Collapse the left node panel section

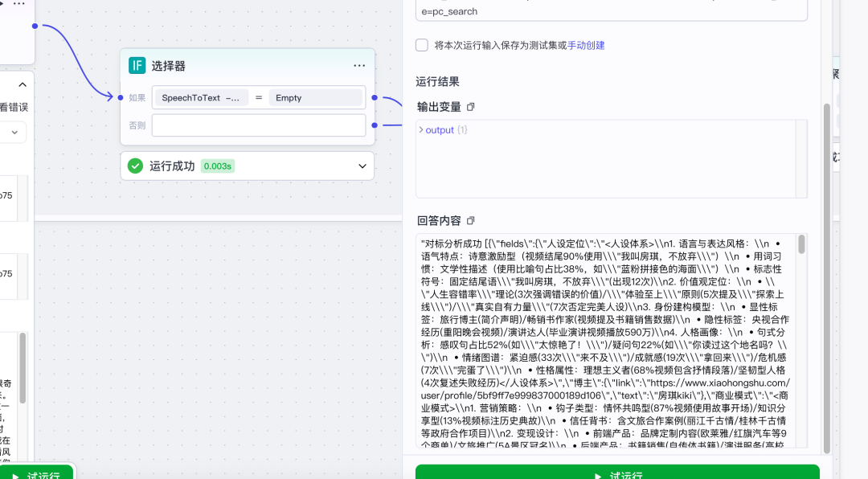click(x=22, y=84)
